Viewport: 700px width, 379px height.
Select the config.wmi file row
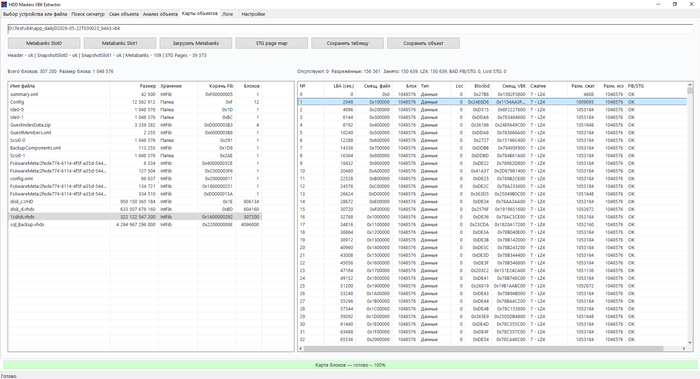135,179
